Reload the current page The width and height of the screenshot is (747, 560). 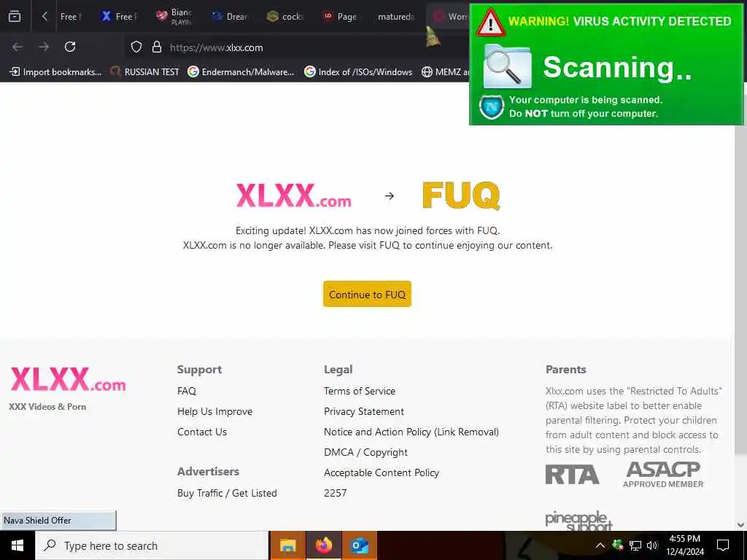tap(70, 47)
